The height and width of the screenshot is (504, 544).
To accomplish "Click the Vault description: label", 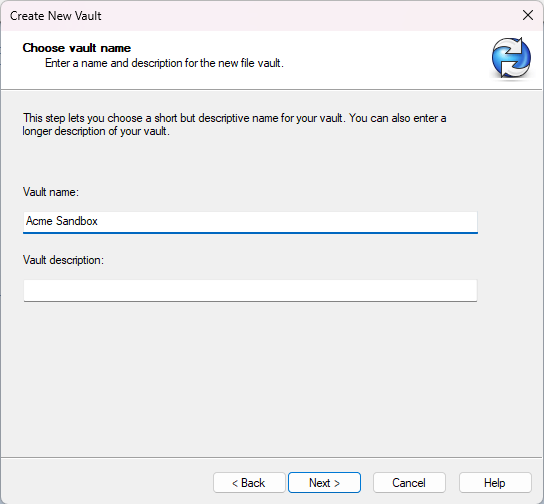I will (63, 260).
